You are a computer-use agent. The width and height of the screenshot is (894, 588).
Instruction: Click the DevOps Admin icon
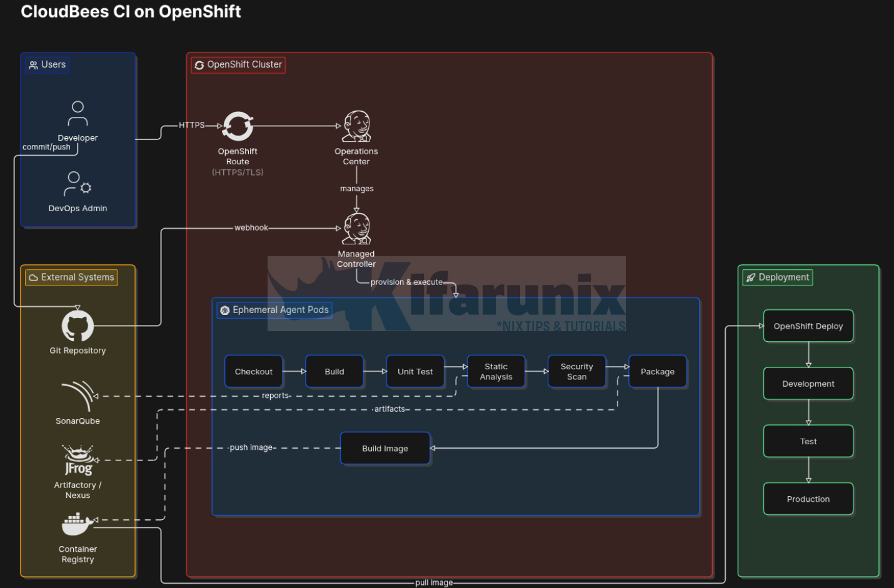point(78,184)
